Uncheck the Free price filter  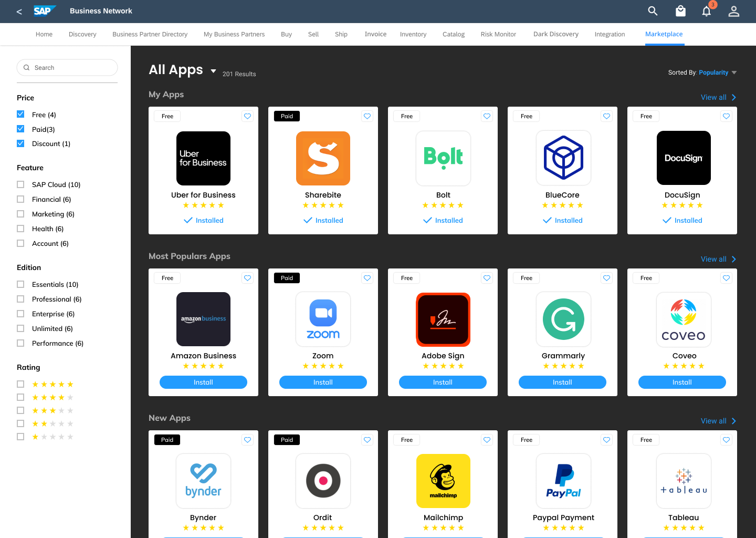(x=20, y=114)
